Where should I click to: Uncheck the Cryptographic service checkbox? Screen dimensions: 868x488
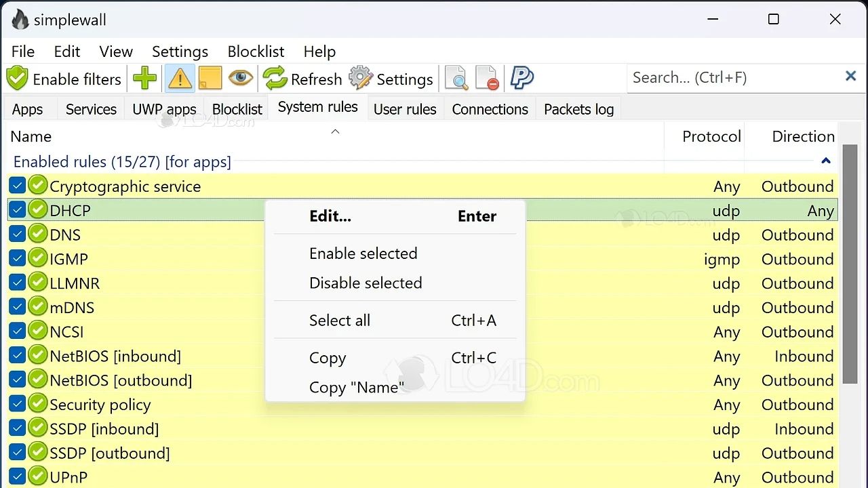click(18, 186)
